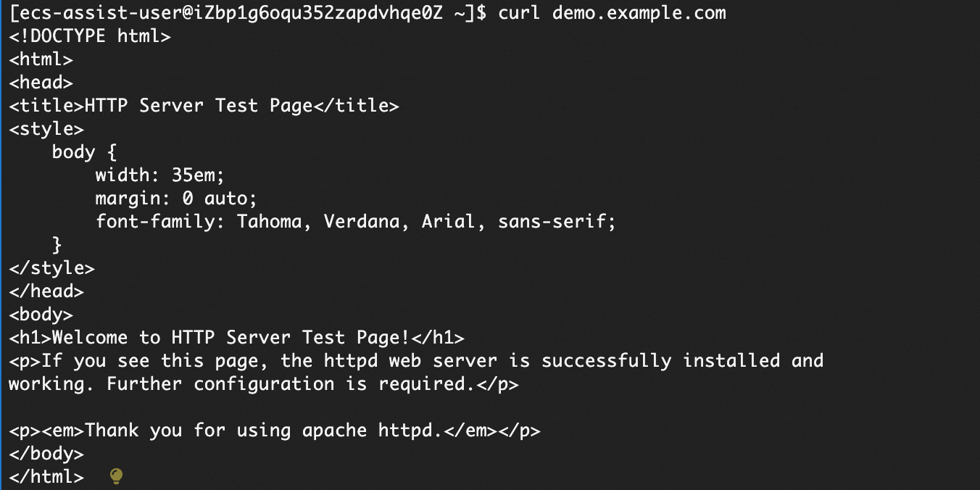The height and width of the screenshot is (490, 980).
Task: Click the 'HTTP Server Test Page' title text
Action: (x=198, y=106)
